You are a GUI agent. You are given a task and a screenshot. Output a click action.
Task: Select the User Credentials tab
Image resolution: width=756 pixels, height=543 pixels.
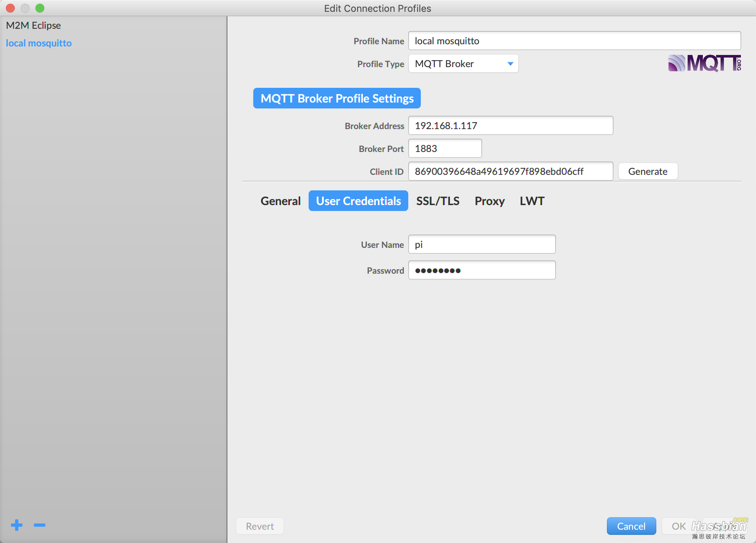(358, 201)
